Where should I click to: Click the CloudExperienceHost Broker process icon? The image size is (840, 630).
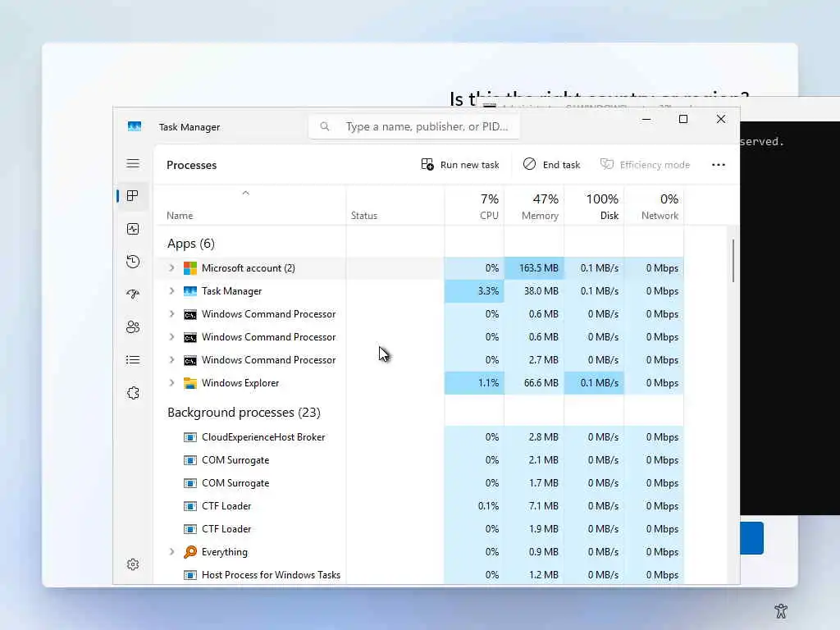(189, 437)
